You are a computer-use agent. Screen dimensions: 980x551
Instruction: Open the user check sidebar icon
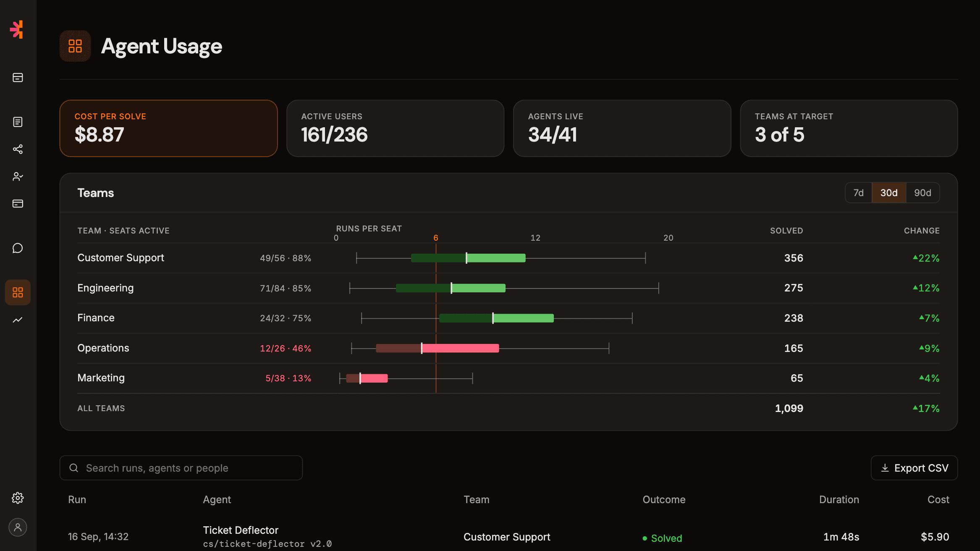[x=18, y=176]
